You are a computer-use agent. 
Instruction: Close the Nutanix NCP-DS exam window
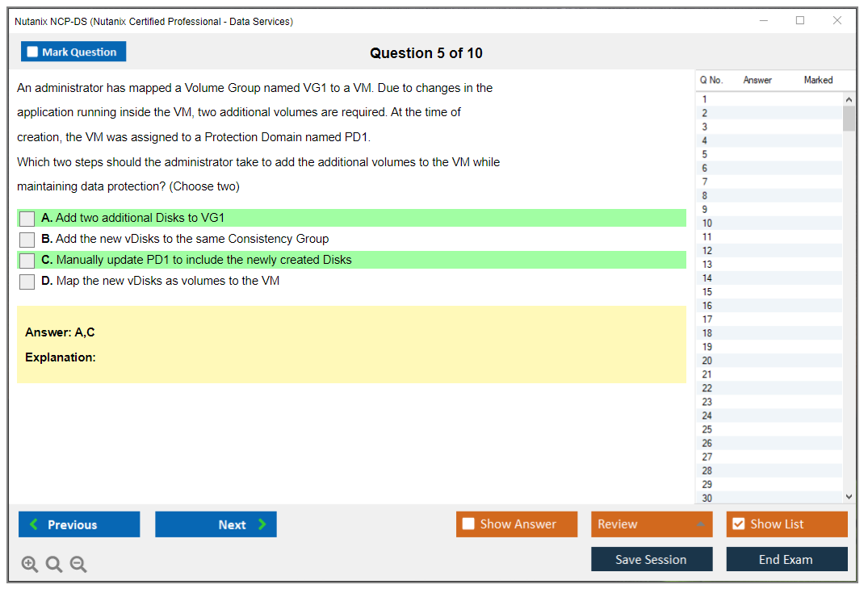[837, 21]
